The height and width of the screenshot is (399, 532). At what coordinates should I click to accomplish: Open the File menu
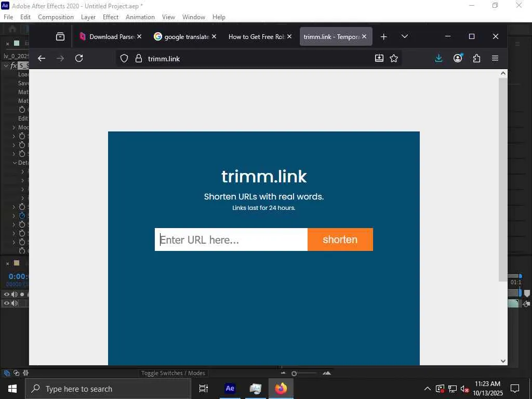click(x=8, y=17)
